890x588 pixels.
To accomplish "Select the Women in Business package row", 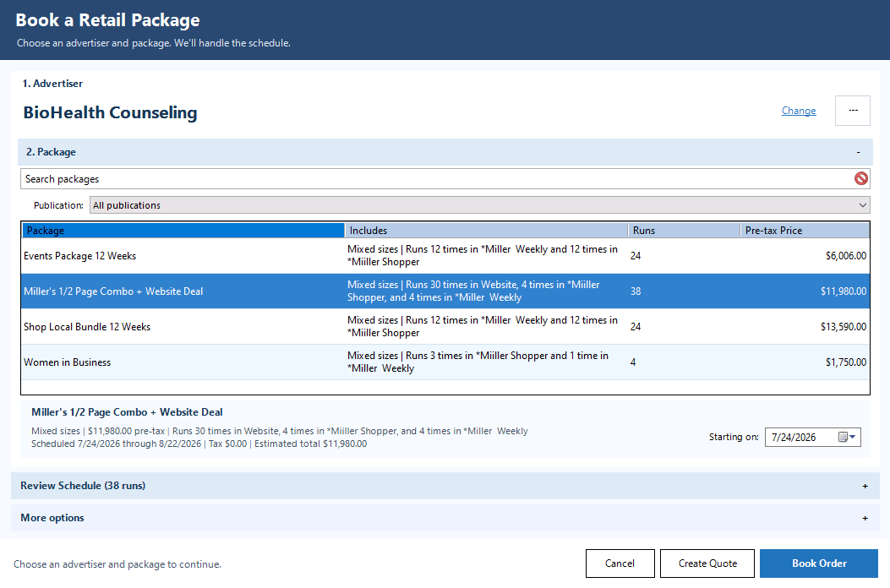I will (445, 362).
